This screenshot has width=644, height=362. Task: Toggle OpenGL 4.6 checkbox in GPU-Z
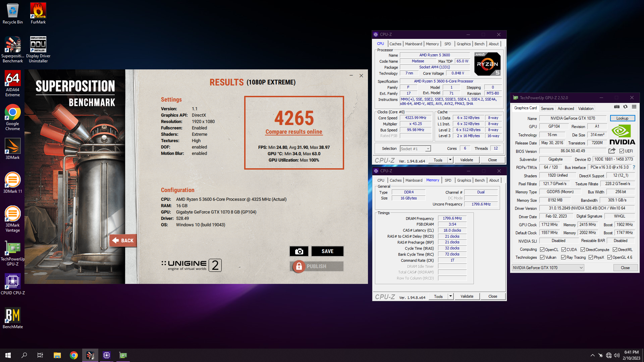pyautogui.click(x=609, y=257)
